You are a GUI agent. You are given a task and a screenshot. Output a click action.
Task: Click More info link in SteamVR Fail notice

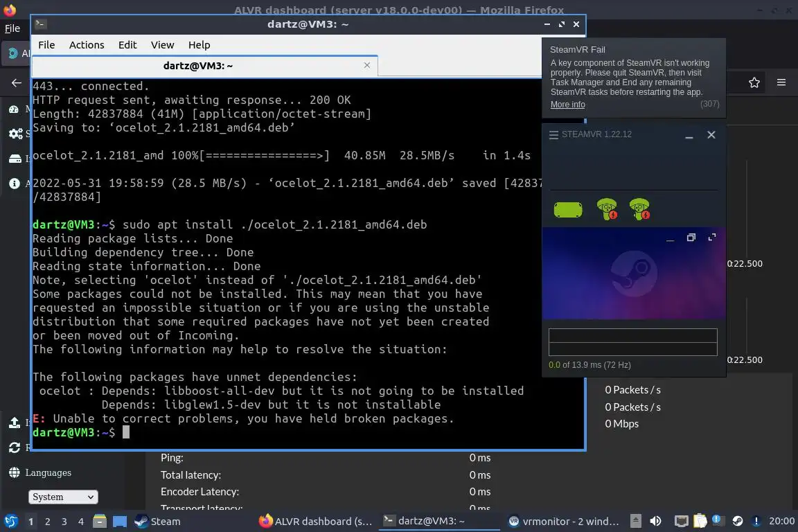(567, 105)
